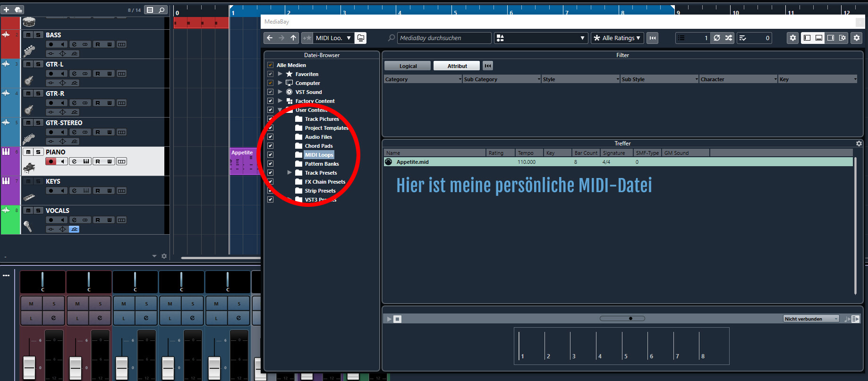
Task: Select the Chord Pads folder
Action: [319, 146]
